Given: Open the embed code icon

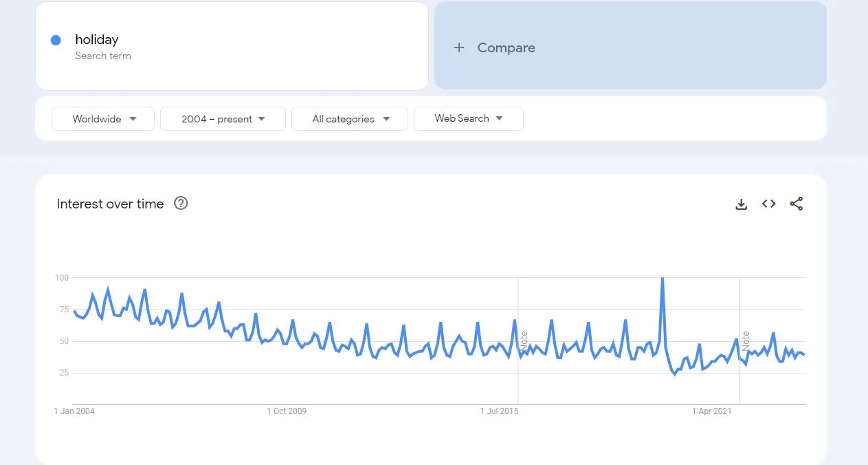Looking at the screenshot, I should tap(768, 204).
